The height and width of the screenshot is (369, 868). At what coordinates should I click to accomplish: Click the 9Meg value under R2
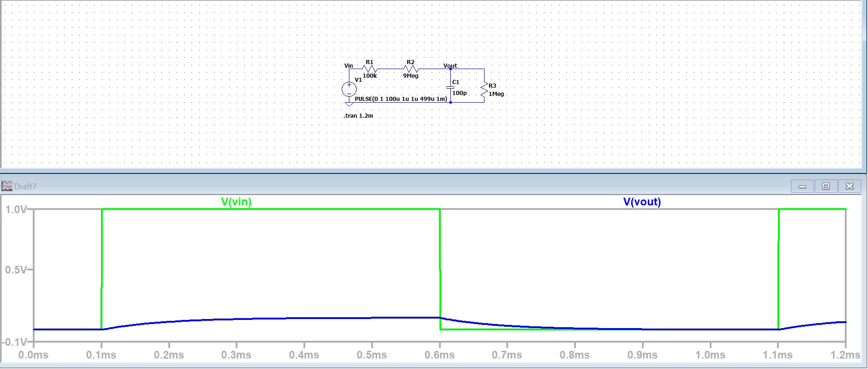[410, 76]
